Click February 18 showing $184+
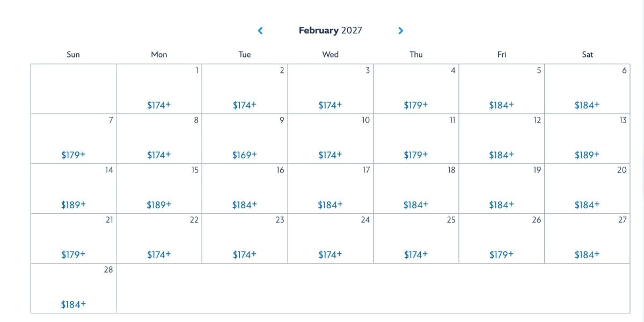The width and height of the screenshot is (644, 322). (416, 204)
